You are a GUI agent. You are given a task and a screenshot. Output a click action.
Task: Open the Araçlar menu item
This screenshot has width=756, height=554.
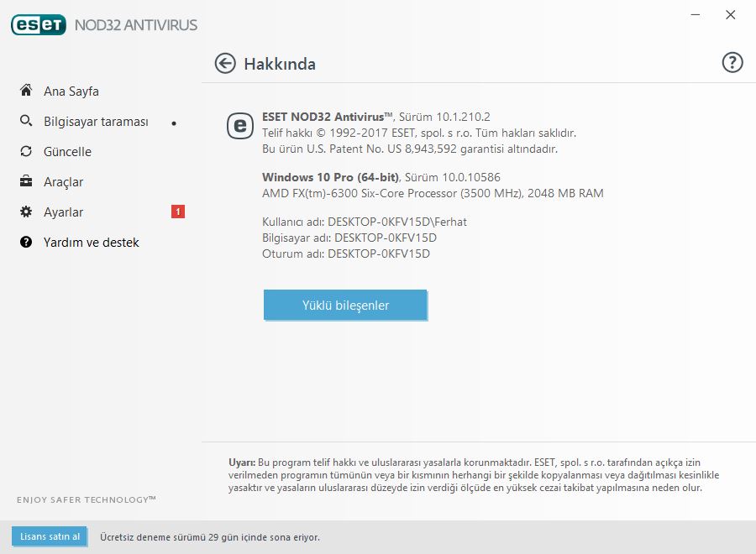tap(63, 182)
